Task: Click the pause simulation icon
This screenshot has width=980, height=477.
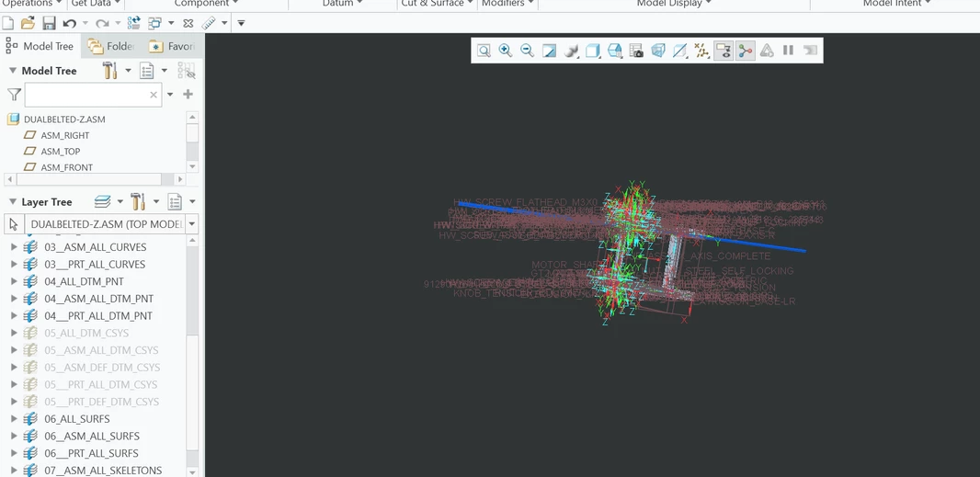Action: [788, 51]
